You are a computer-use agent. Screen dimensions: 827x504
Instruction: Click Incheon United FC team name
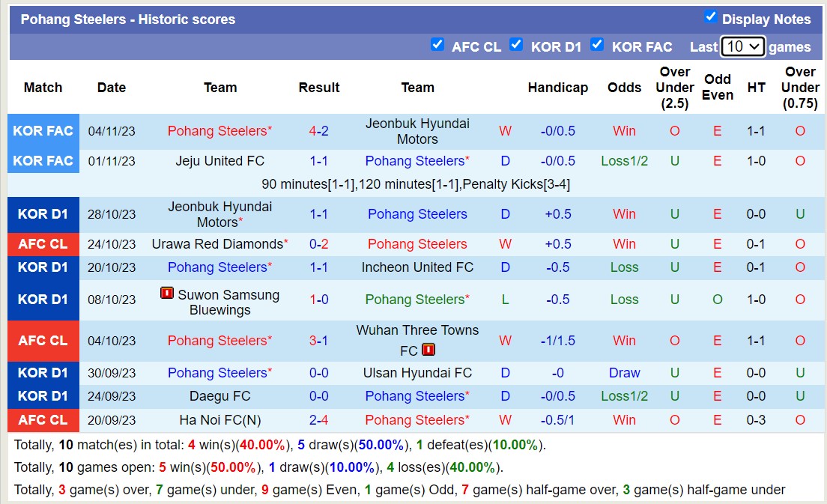click(x=417, y=267)
